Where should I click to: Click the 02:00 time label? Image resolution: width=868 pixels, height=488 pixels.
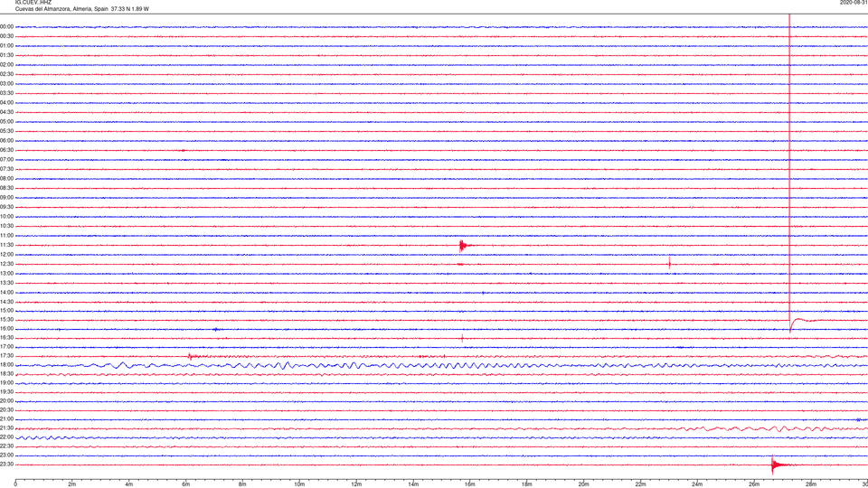(x=6, y=64)
